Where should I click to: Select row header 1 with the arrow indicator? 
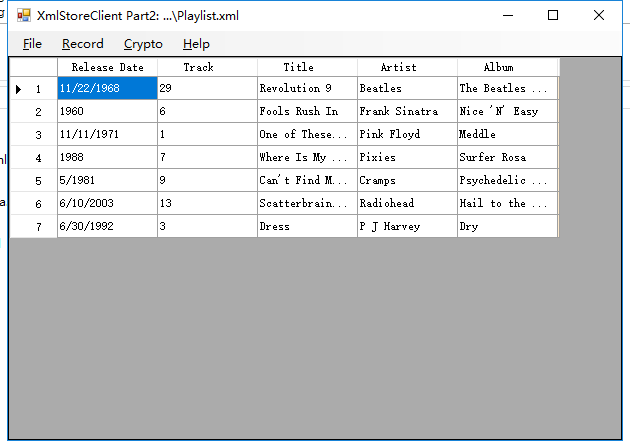33,88
